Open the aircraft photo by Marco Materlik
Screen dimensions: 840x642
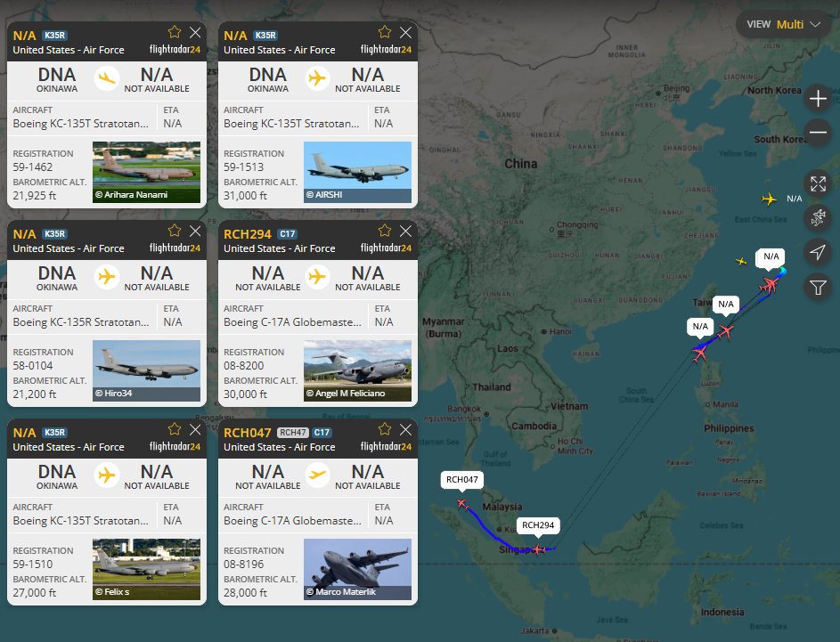(356, 566)
